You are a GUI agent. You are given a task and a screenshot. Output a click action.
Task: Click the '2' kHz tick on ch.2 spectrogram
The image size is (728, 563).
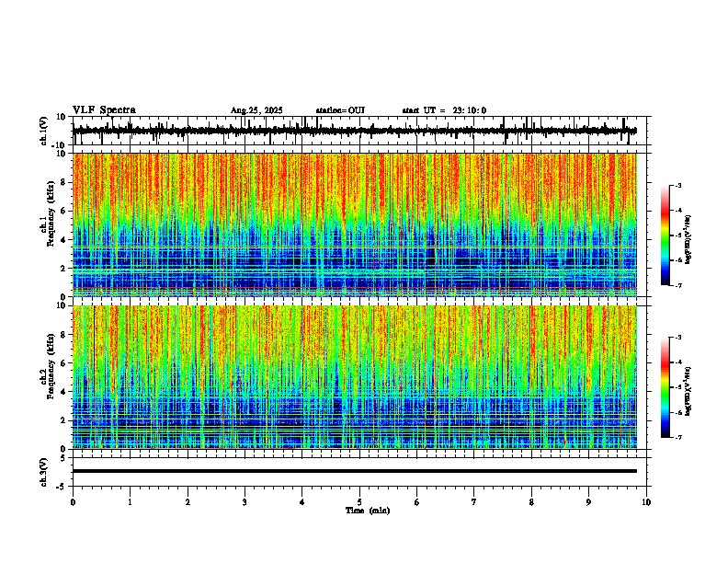point(64,420)
